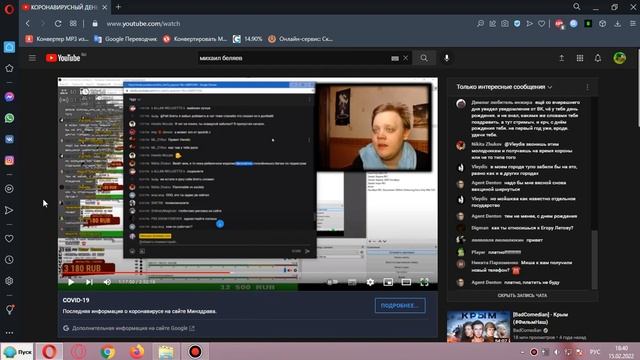The image size is (640, 360).
Task: Open video player settings gear
Action: [370, 282]
